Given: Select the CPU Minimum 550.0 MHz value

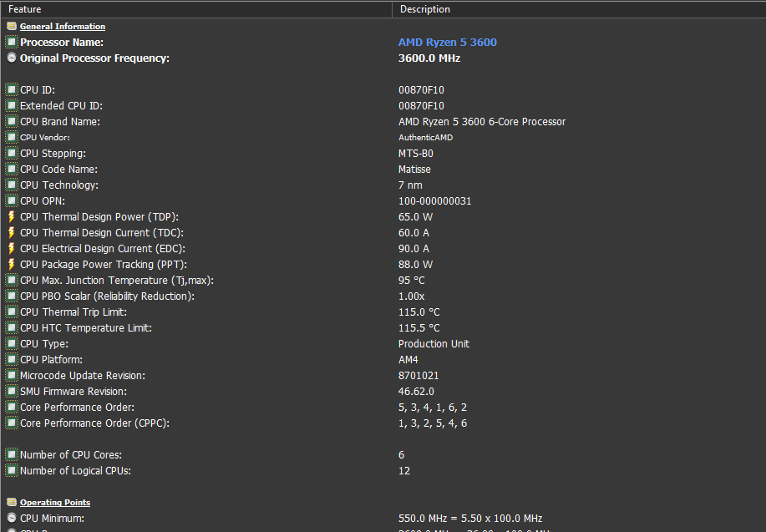Looking at the screenshot, I should 470,519.
